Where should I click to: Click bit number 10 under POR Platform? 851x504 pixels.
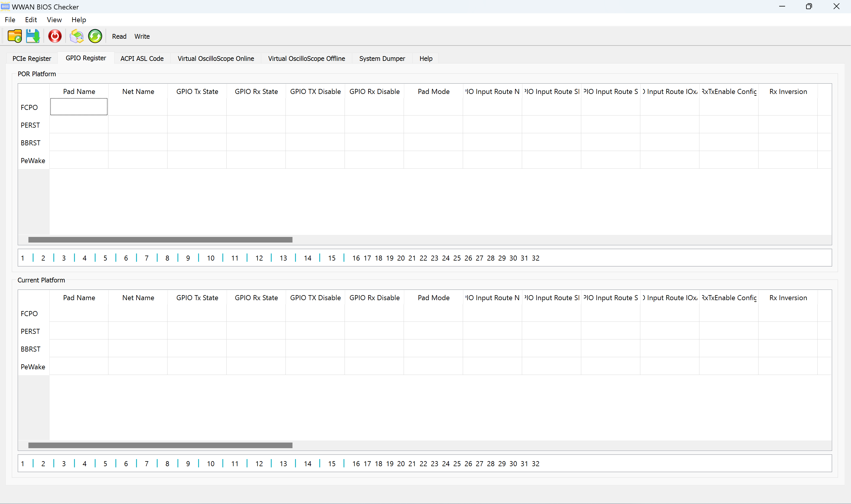(x=211, y=258)
